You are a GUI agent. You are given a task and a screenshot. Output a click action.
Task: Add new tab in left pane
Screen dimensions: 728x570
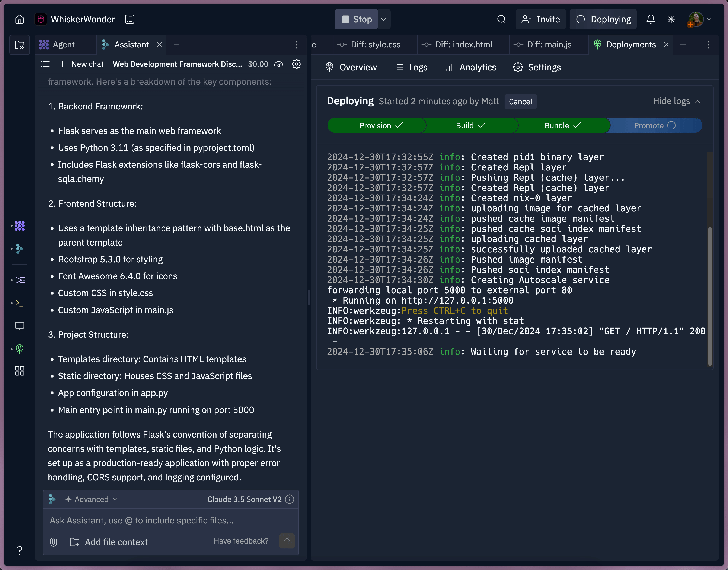[x=176, y=45]
